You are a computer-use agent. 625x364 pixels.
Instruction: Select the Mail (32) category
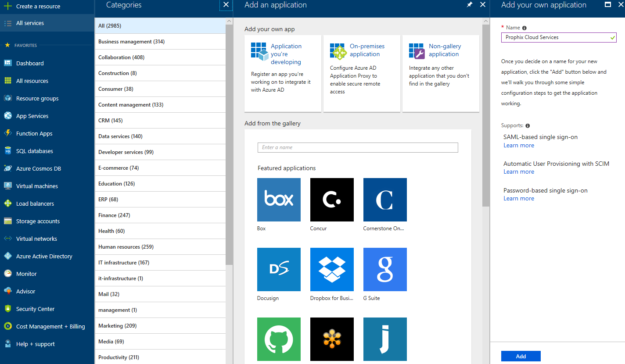tap(160, 294)
